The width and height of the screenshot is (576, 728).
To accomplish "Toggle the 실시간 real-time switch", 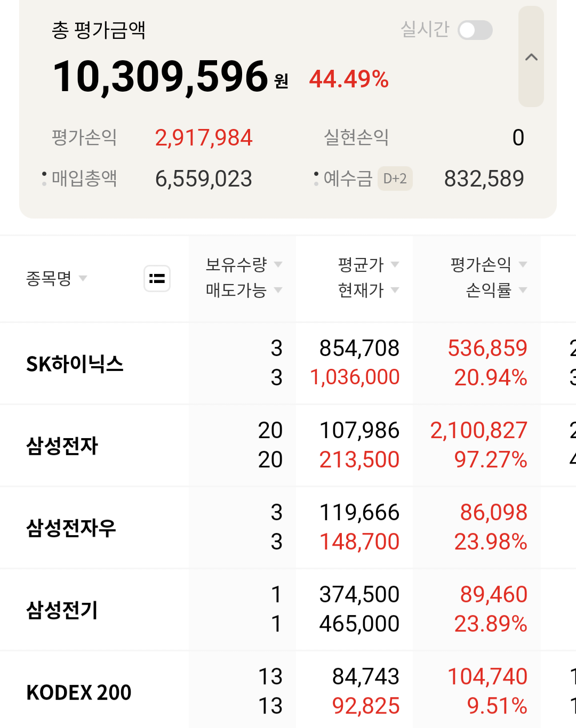I will 475,30.
